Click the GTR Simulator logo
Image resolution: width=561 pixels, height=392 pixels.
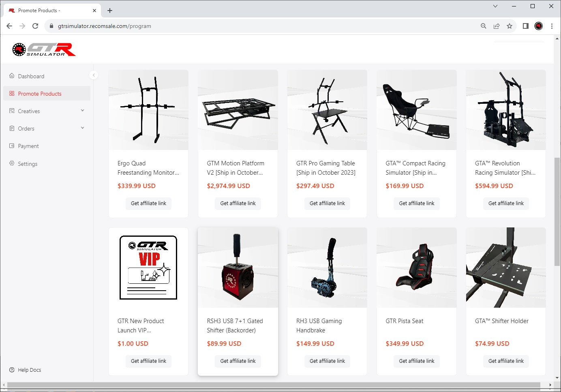tap(44, 49)
